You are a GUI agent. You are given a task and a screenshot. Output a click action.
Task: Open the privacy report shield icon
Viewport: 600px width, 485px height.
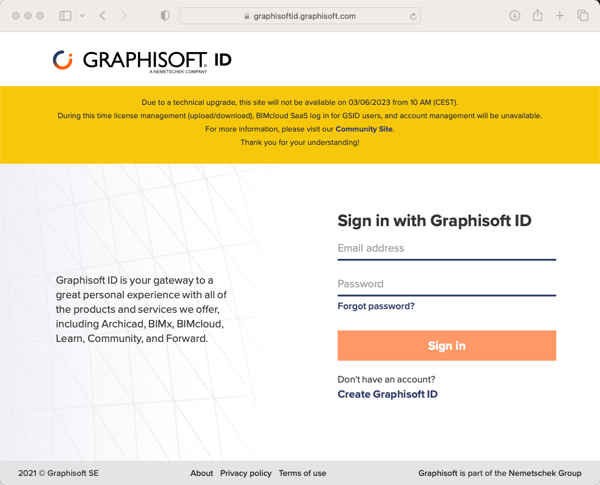coord(165,16)
